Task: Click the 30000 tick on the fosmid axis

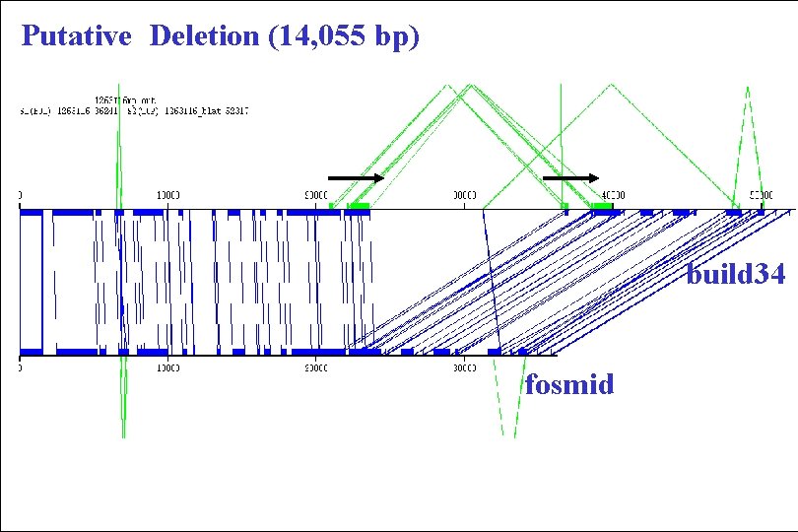Action: (x=465, y=368)
